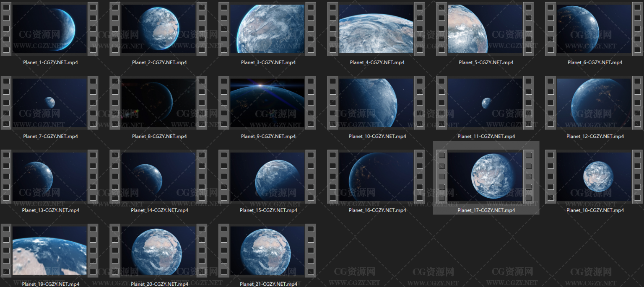Select the Planet_12-CGZY.NET.mp4 night lights thumbnail

pyautogui.click(x=594, y=103)
